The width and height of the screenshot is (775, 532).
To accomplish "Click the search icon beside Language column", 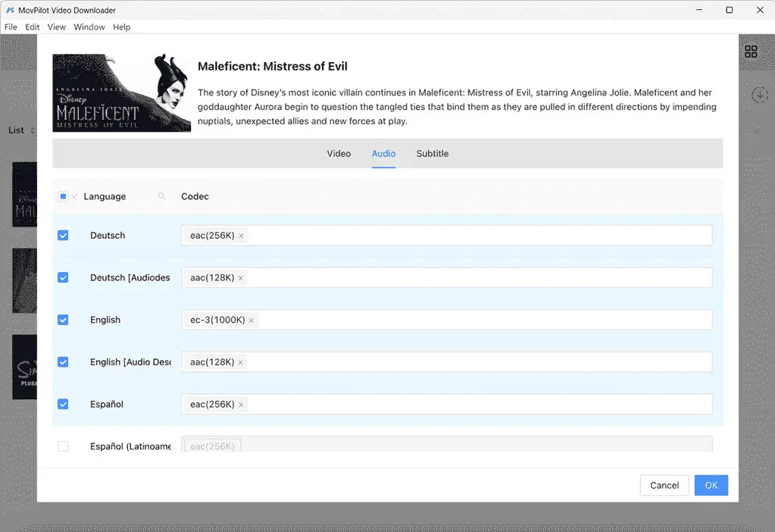I will (x=161, y=196).
